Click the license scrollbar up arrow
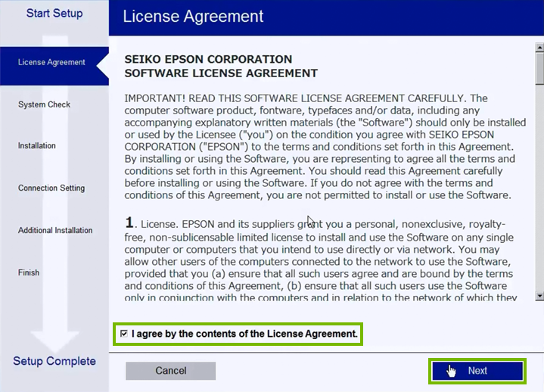Screen dimensions: 544x392 coord(539,47)
